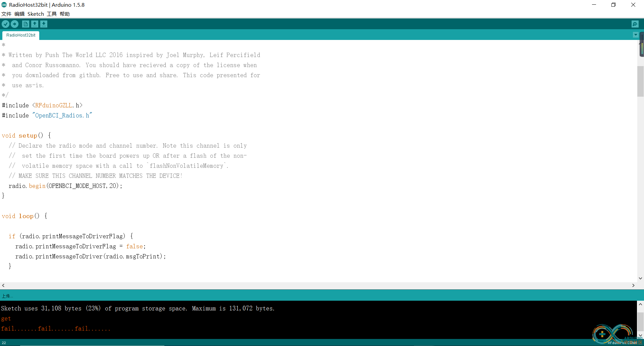Click the 'flashNonVolatileMemory' comment line
The width and height of the screenshot is (644, 346).
[118, 165]
